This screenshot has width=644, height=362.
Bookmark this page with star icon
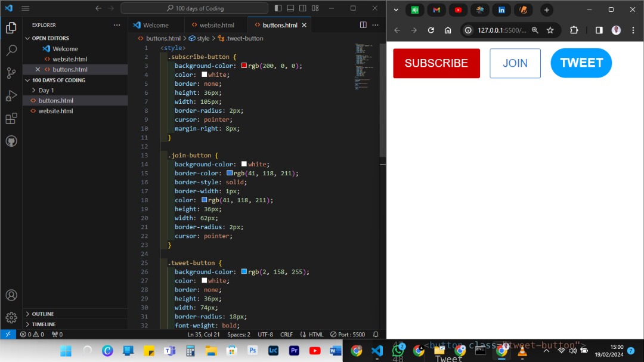pos(550,30)
